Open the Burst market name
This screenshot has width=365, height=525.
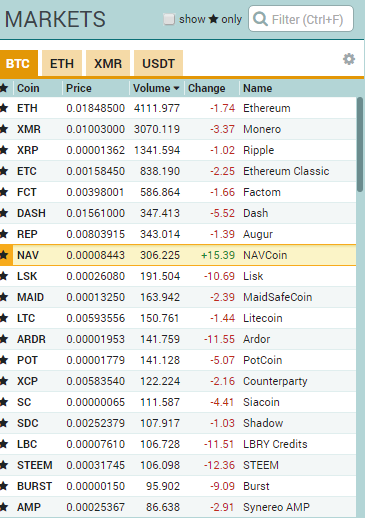[256, 486]
